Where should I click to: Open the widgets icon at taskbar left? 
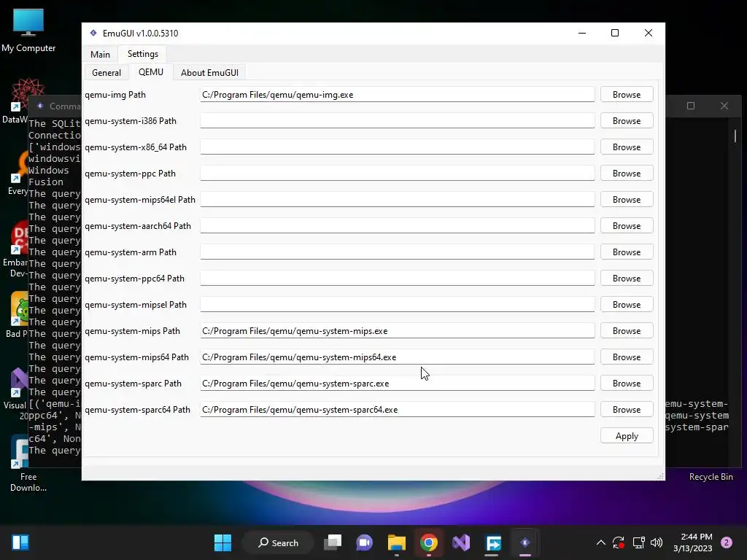[x=20, y=542]
